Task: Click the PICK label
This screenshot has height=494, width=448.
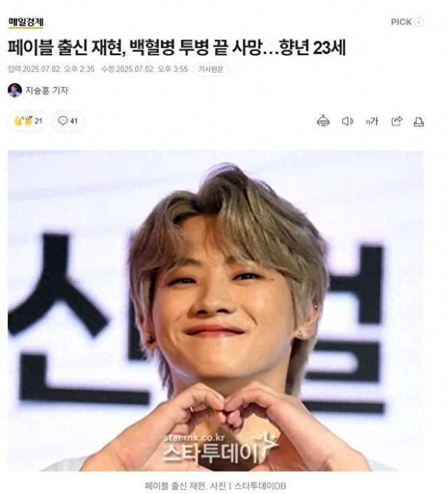Action: tap(401, 22)
